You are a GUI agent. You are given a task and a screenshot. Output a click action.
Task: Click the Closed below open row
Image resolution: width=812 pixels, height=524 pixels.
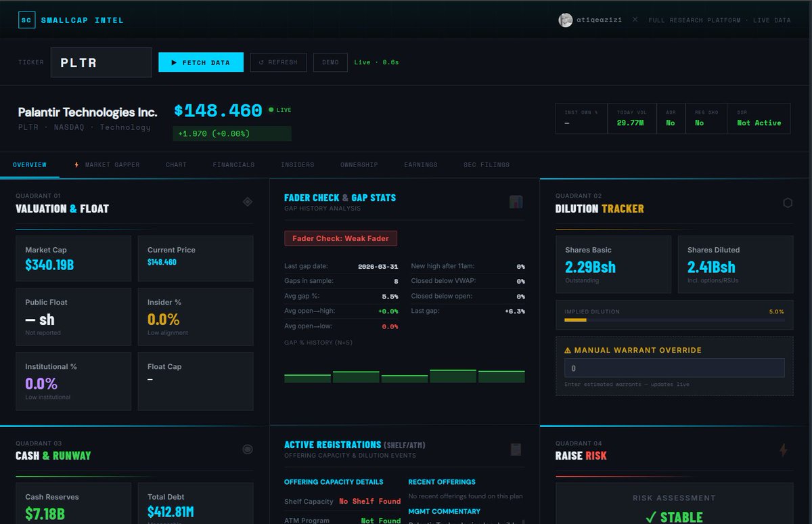[x=468, y=296]
